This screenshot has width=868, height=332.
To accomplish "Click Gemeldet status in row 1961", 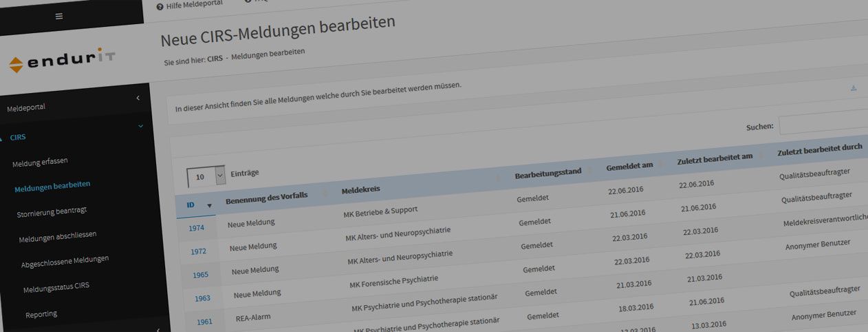I will pos(541,293).
